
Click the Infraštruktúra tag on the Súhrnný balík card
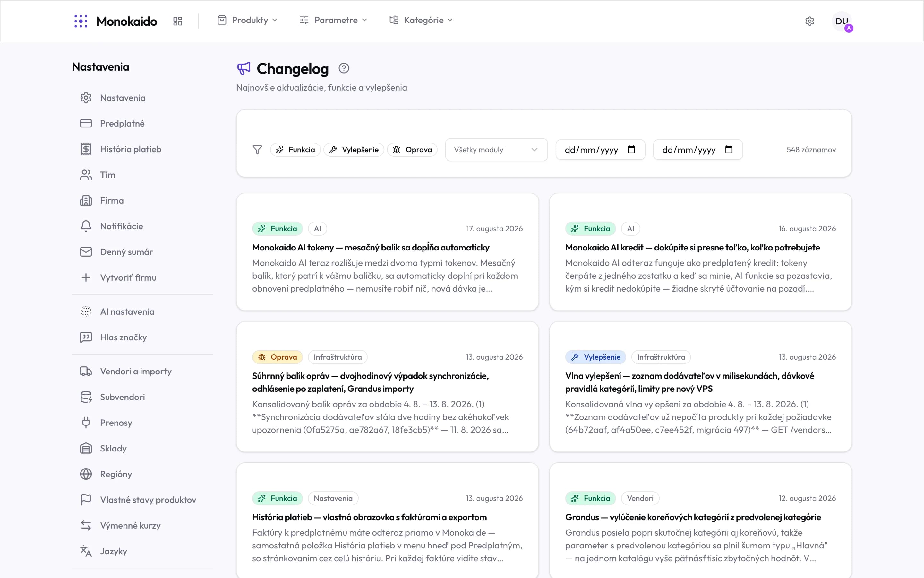pos(338,357)
